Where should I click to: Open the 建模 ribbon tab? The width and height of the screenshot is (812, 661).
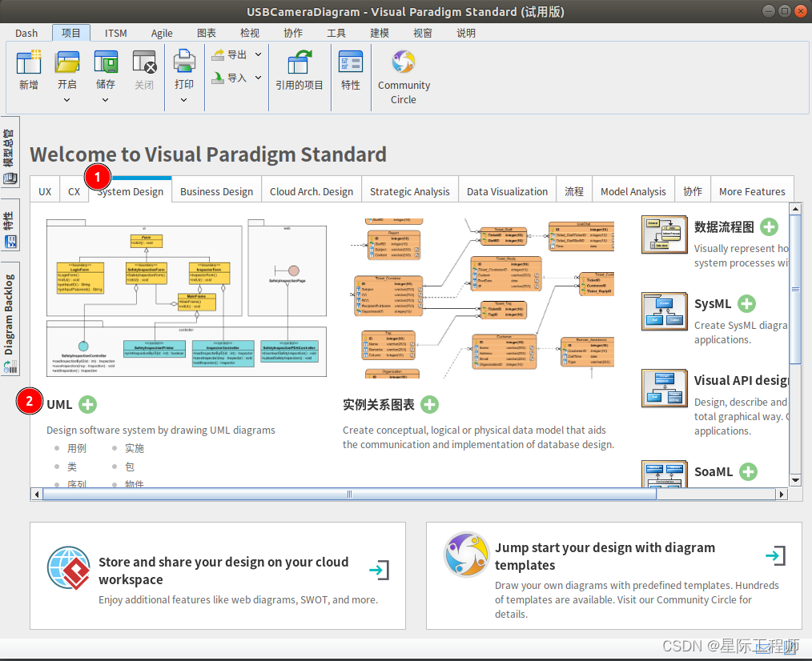tap(379, 33)
